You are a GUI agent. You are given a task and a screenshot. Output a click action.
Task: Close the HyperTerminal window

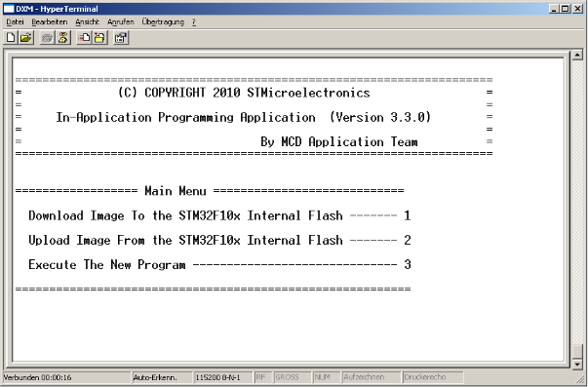click(x=577, y=9)
